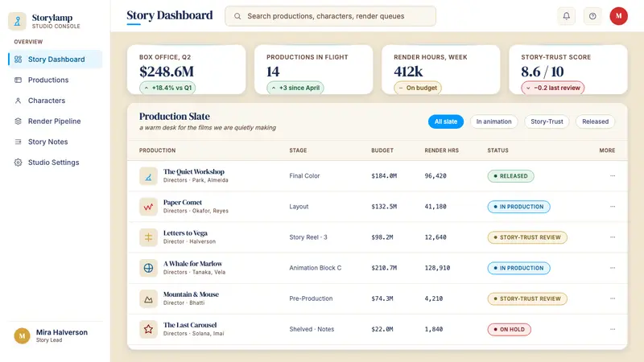Open The Last Carousel title
This screenshot has height=362, width=644.
click(x=190, y=325)
